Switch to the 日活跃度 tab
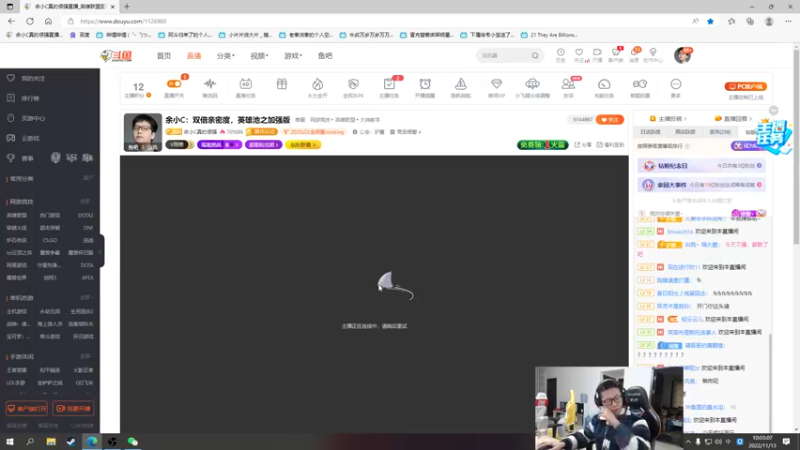The image size is (800, 450). (x=650, y=132)
